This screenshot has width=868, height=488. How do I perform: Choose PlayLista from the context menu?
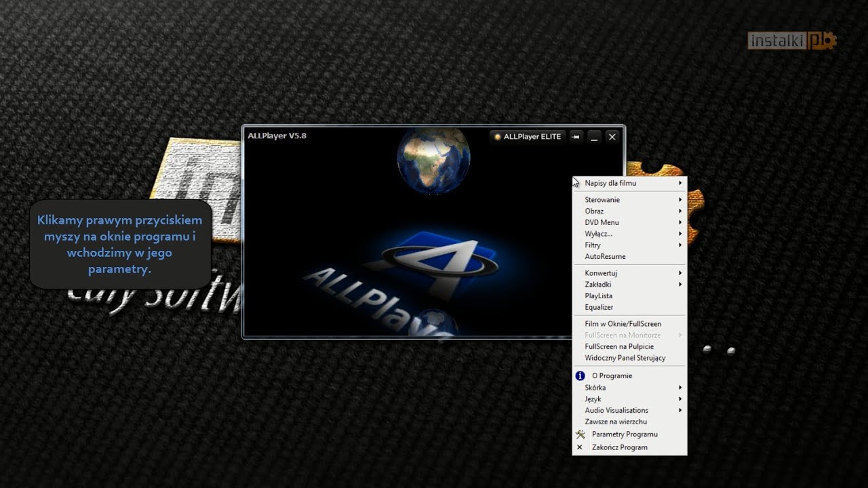click(x=629, y=296)
